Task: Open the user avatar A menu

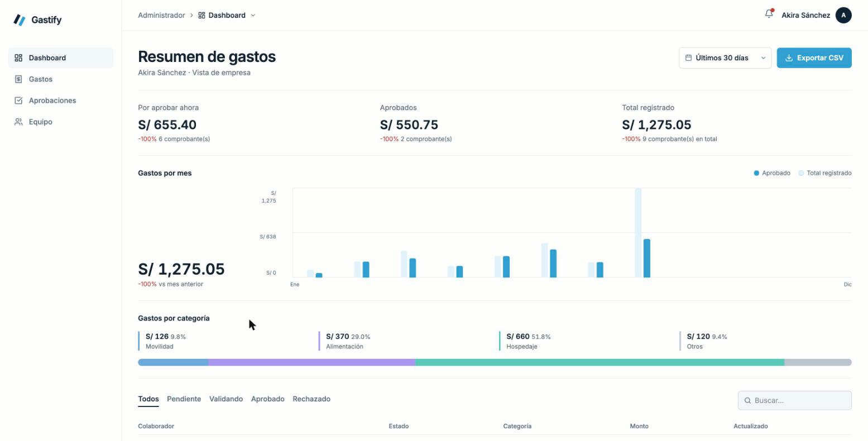Action: coord(843,15)
